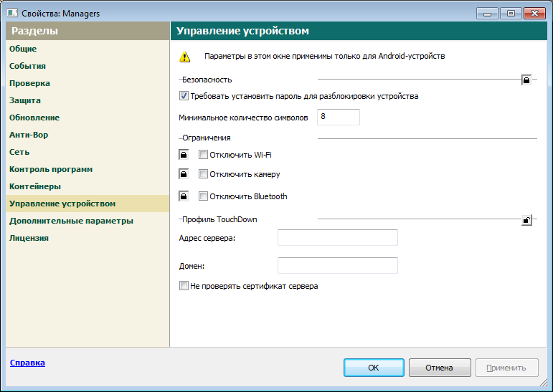Toggle the lock next to Отключить Wi-Fi
This screenshot has width=553, height=392.
click(184, 155)
